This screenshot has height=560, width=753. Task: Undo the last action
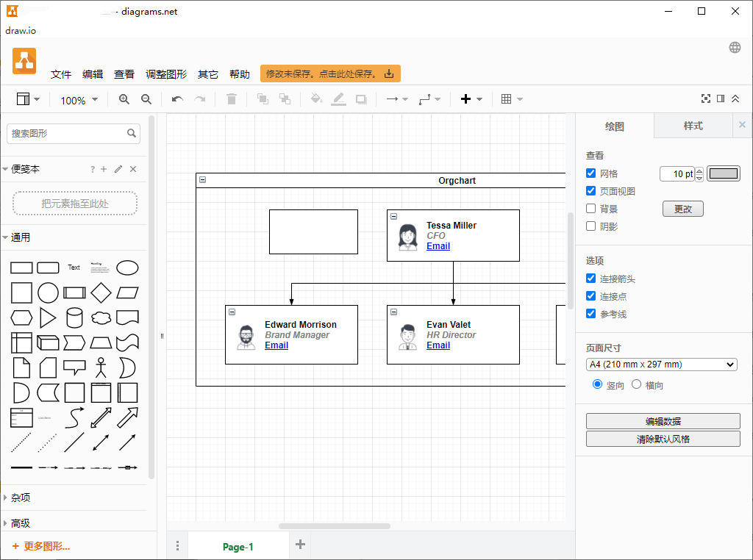pyautogui.click(x=177, y=99)
